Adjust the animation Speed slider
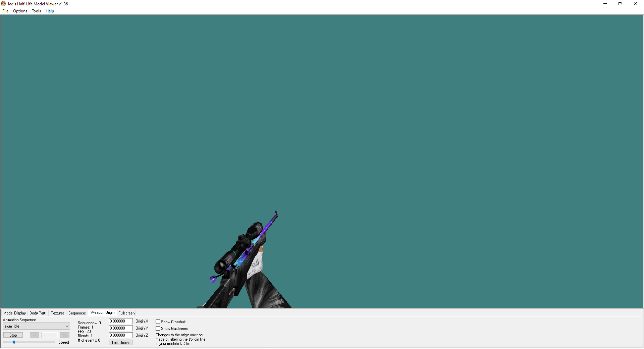Image resolution: width=644 pixels, height=349 pixels. (14, 342)
